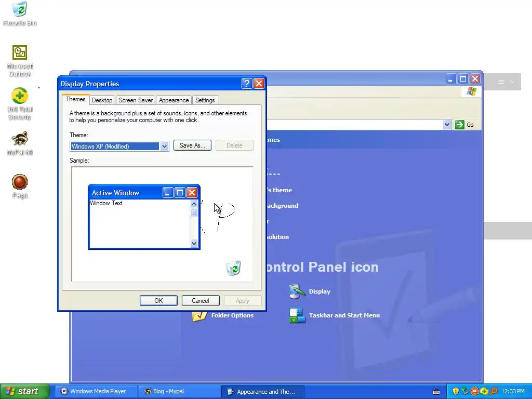The width and height of the screenshot is (532, 399).
Task: Click the Go button label in address bar
Action: (x=470, y=125)
